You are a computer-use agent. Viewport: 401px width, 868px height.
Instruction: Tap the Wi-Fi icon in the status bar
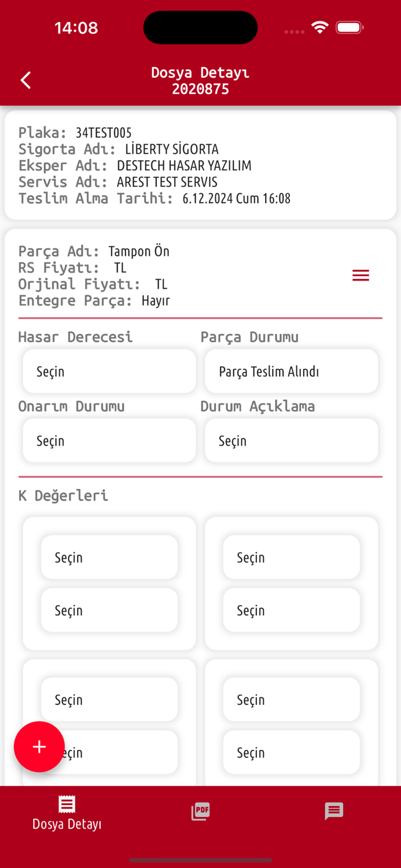tap(320, 27)
